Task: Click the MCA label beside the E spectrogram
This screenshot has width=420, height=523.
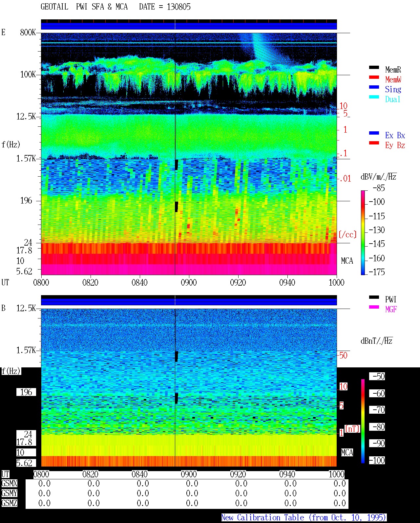Action: pyautogui.click(x=347, y=261)
